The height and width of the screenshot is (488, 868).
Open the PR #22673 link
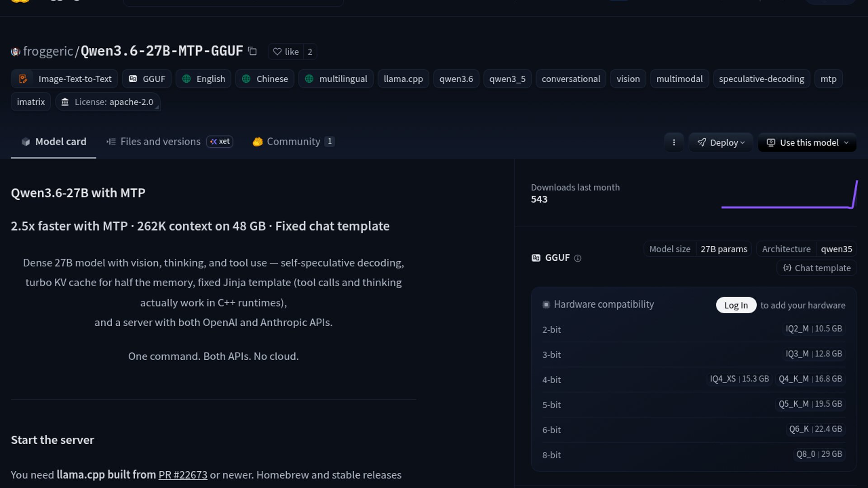coord(183,475)
